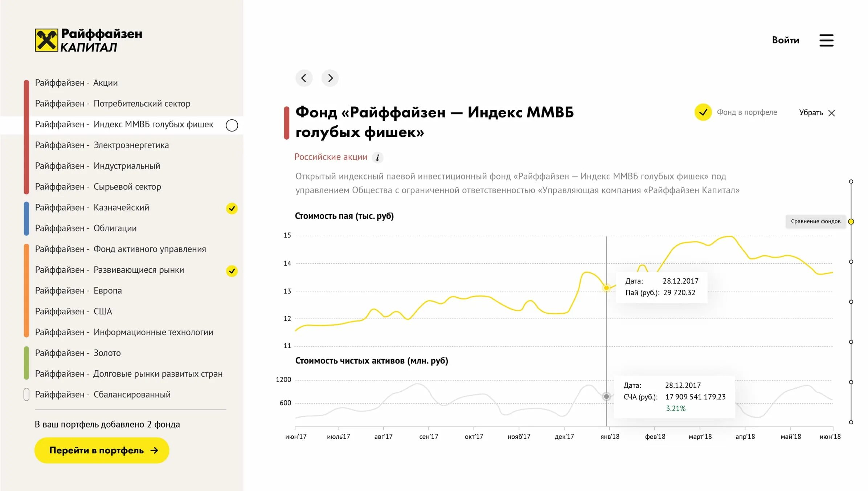Click сен'17 label on time axis
This screenshot has height=491, width=868.
[429, 437]
